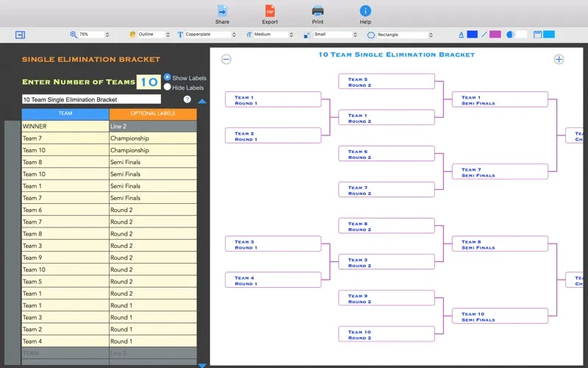This screenshot has width=588, height=368.
Task: Click the shape icon beside Rectangle
Action: 371,35
